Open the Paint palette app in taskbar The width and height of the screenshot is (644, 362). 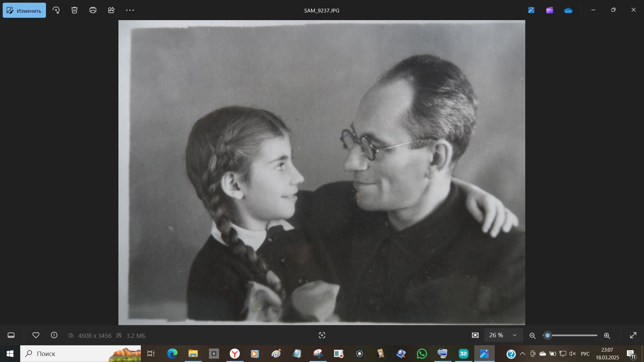[276, 354]
